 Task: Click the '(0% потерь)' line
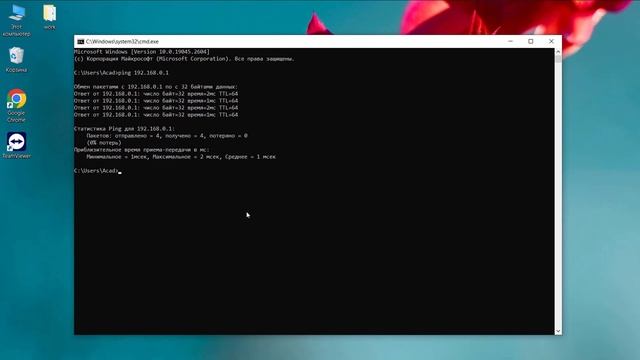pos(104,143)
